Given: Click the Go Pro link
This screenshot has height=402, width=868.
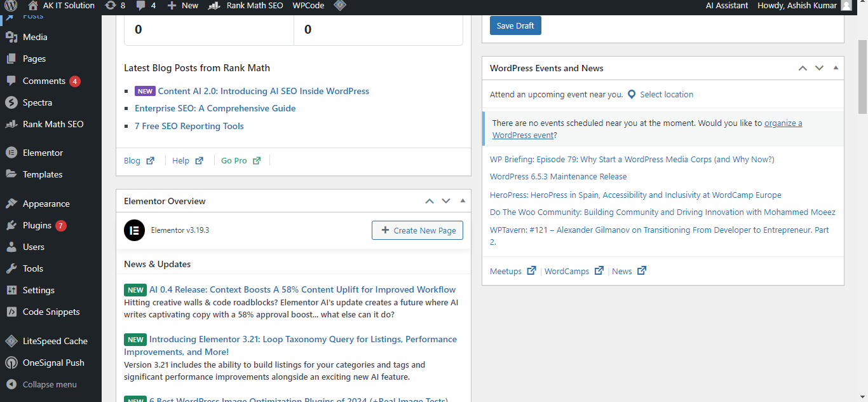Looking at the screenshot, I should click(x=241, y=161).
